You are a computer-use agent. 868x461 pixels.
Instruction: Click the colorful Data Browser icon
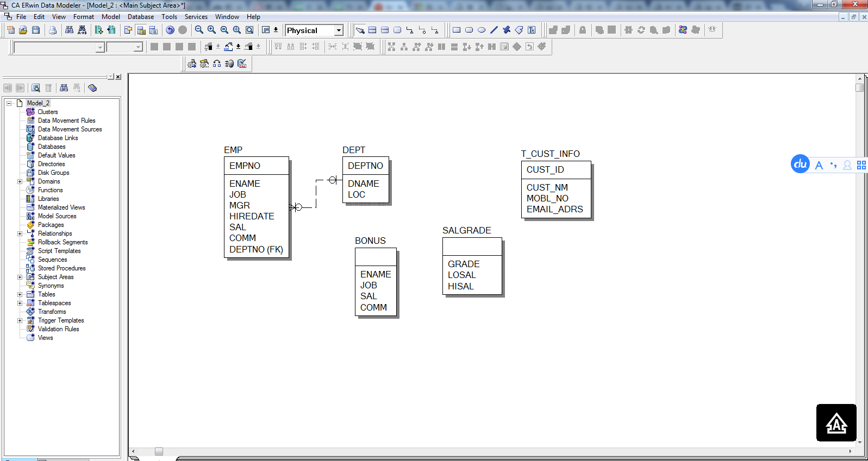(x=683, y=30)
